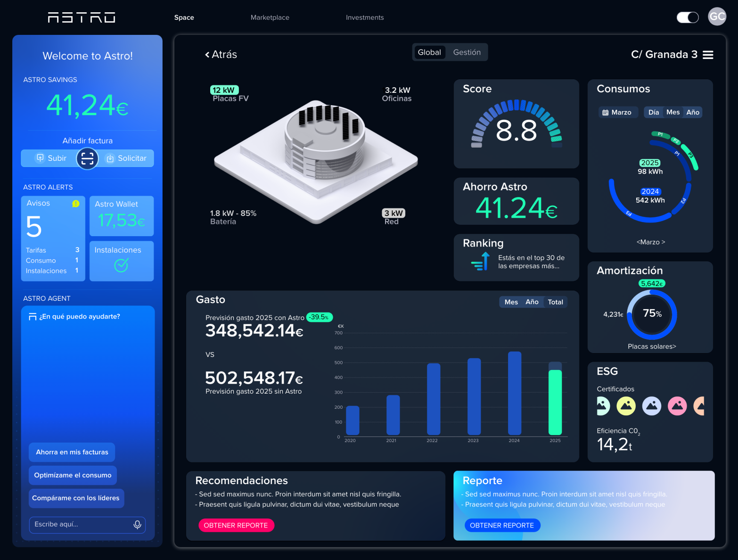Open the Investments tab

point(364,17)
